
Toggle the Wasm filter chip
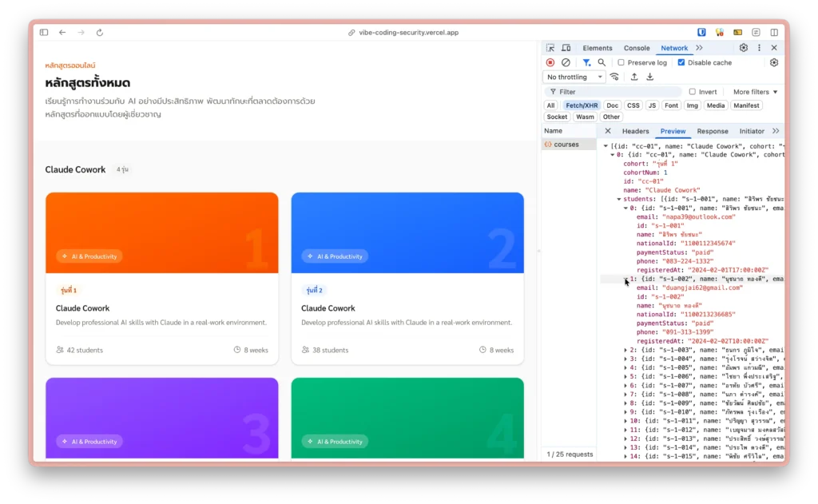pyautogui.click(x=585, y=117)
